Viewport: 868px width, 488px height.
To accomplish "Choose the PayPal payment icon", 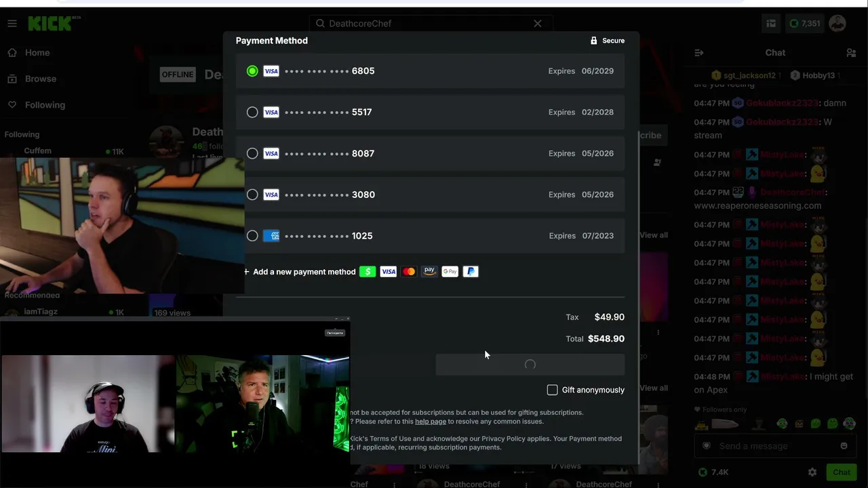I will (471, 272).
